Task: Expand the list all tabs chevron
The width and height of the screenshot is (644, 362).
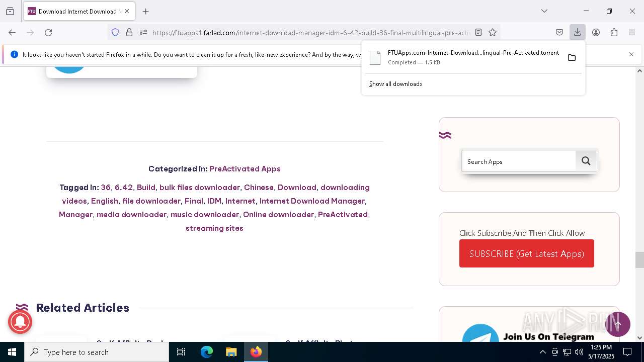Action: 544,11
